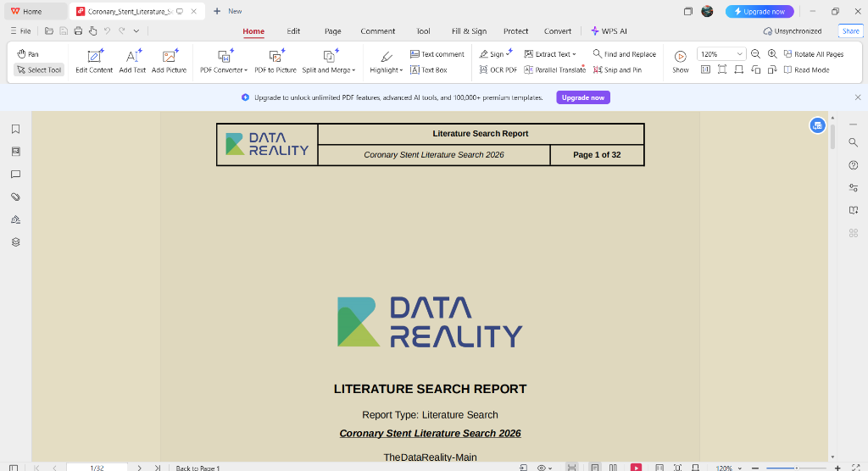Run OCR PDF
This screenshot has height=471, width=868.
tap(498, 69)
